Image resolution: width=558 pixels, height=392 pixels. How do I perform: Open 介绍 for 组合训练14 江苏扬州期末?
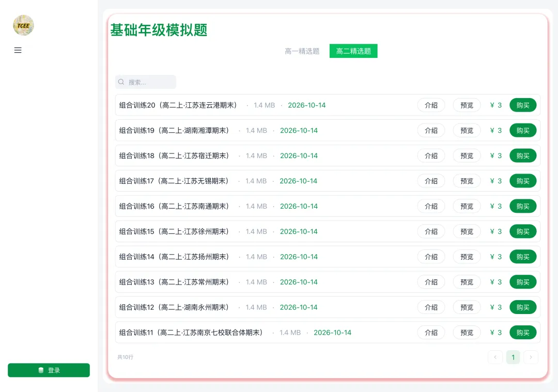tap(431, 257)
